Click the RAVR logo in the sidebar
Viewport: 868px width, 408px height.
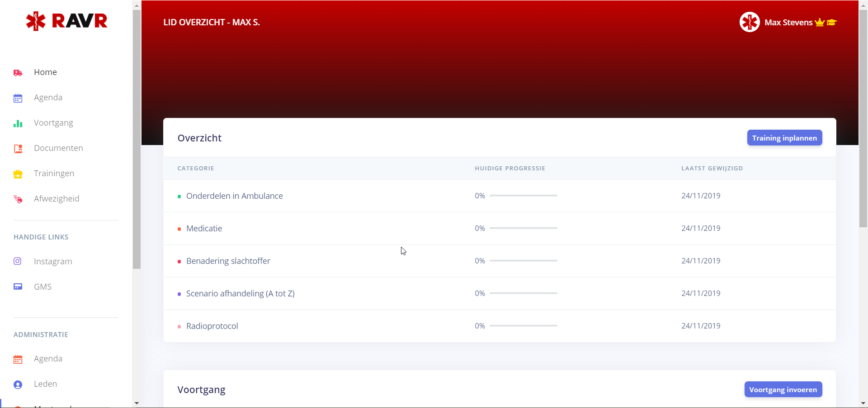66,21
